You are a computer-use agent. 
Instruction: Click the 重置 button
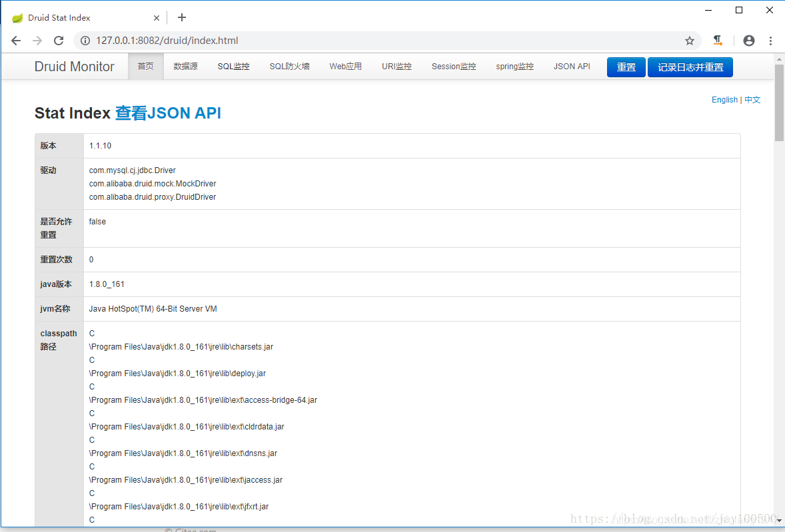(x=626, y=67)
